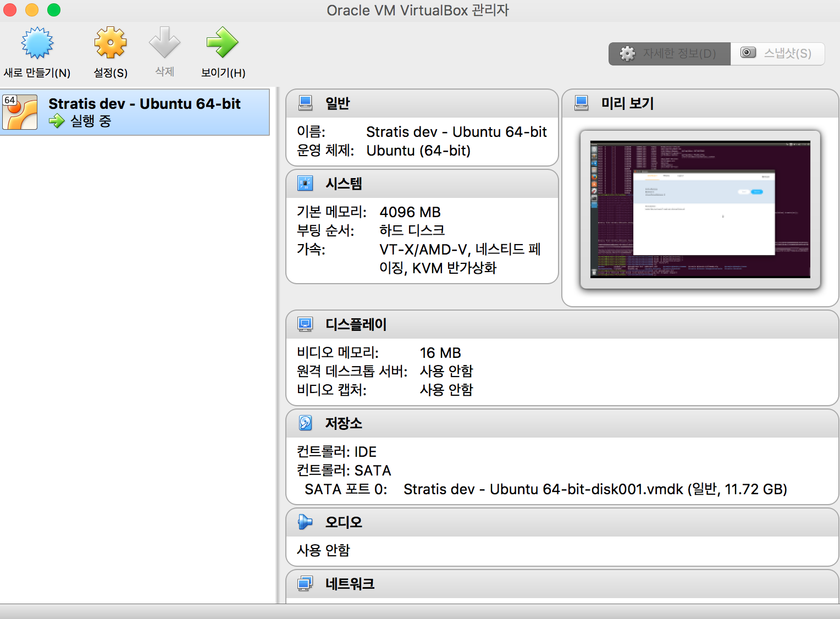Click the '비디오 메모리:' label
840x619 pixels.
pyautogui.click(x=338, y=353)
